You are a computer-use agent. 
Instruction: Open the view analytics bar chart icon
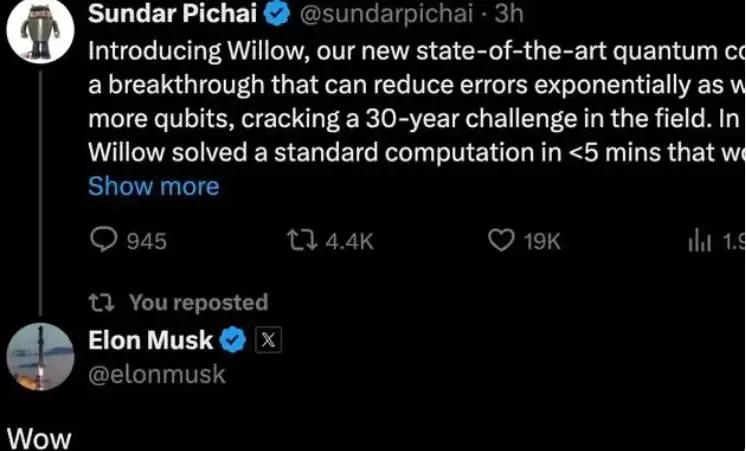(696, 241)
